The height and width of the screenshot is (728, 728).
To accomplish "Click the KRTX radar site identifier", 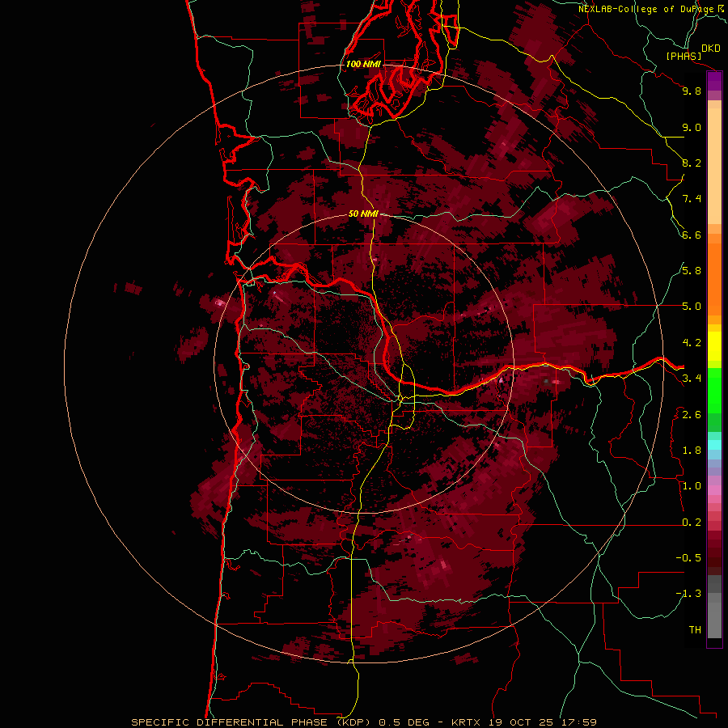I will (x=468, y=722).
